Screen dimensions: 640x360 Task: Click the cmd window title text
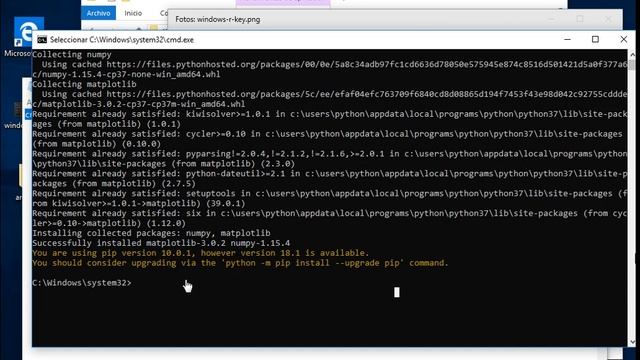pyautogui.click(x=122, y=40)
